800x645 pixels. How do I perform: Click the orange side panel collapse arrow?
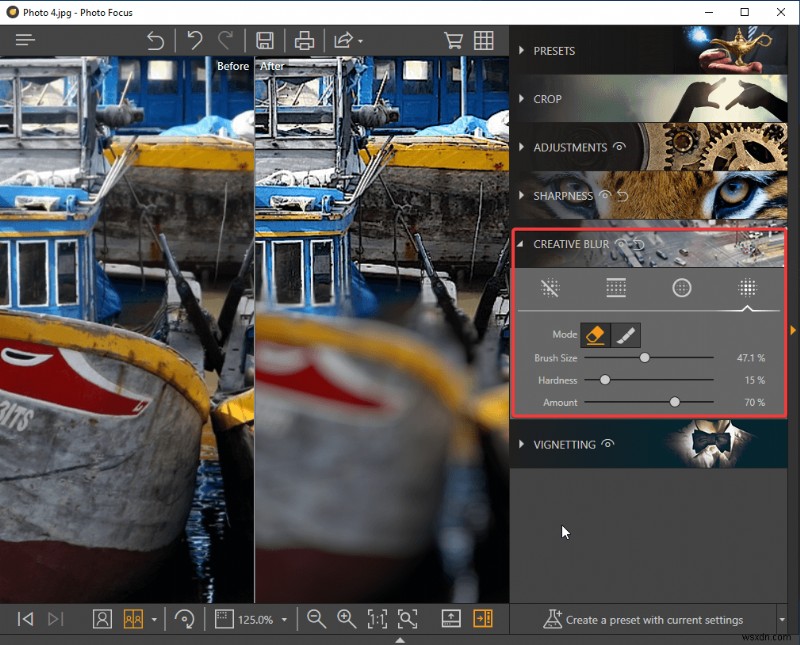[793, 330]
